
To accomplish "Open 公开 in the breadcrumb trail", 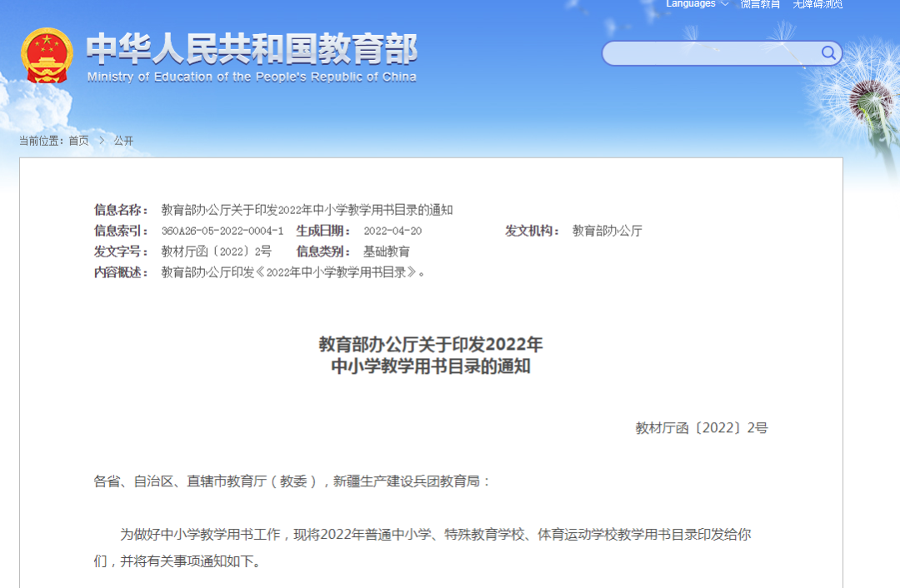I will (x=123, y=140).
